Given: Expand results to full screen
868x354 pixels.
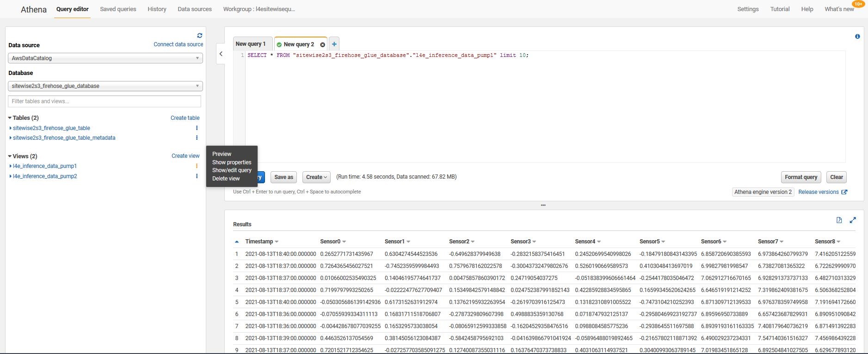Looking at the screenshot, I should (x=853, y=220).
